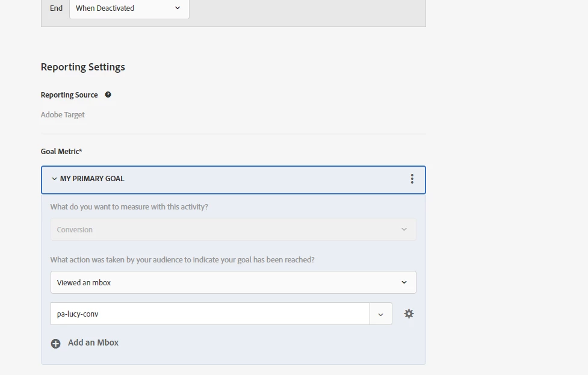
Task: Click the 'What action was taken' question text
Action: point(182,260)
